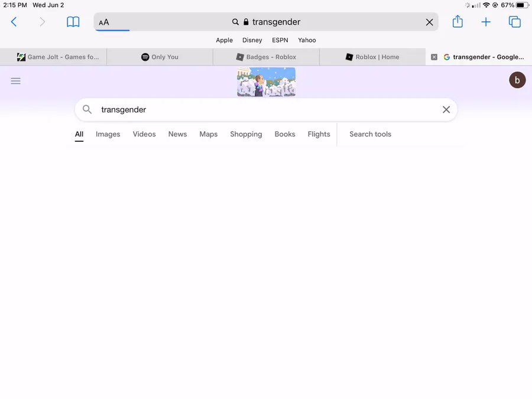Switch to Images results
The width and height of the screenshot is (532, 399).
point(108,134)
